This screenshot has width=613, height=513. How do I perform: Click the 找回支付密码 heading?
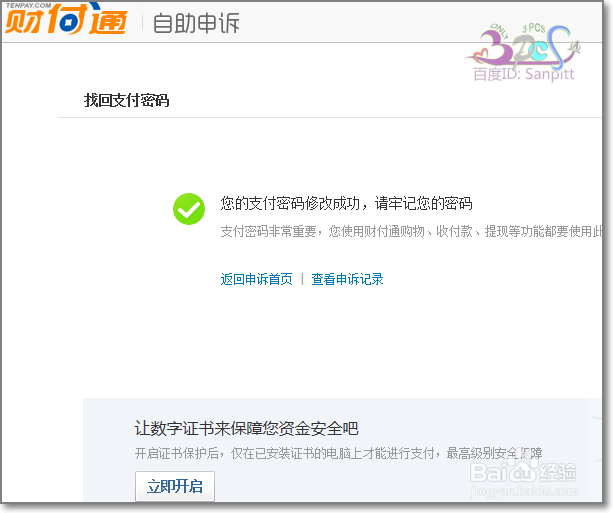point(126,100)
